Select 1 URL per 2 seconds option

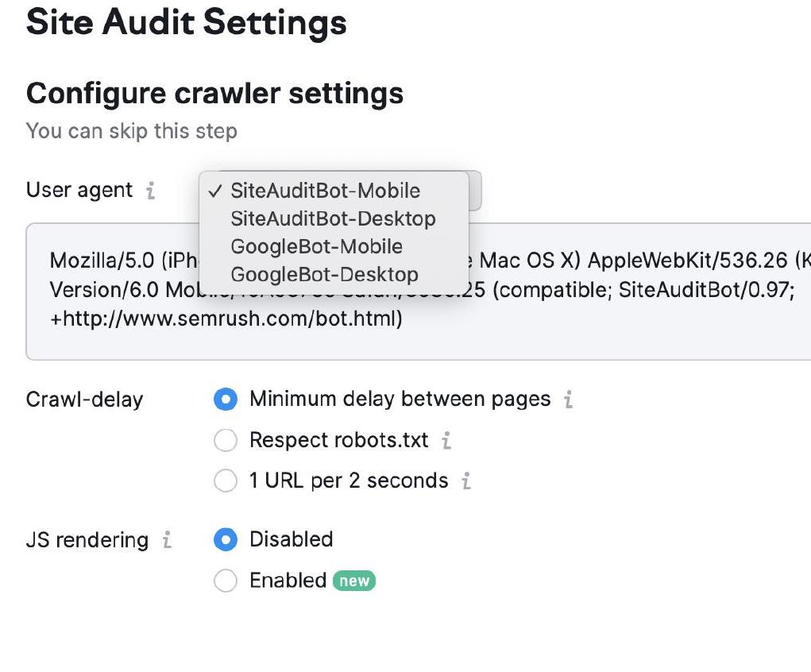226,481
